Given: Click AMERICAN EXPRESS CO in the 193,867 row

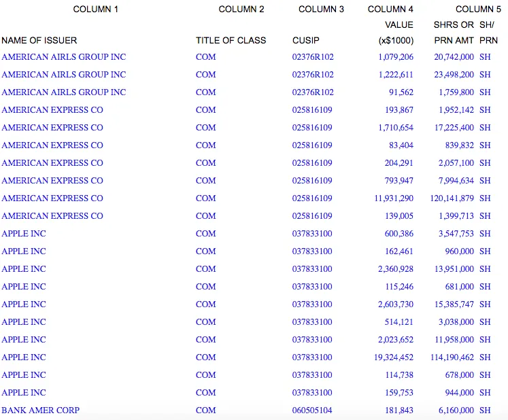Looking at the screenshot, I should tap(52, 110).
